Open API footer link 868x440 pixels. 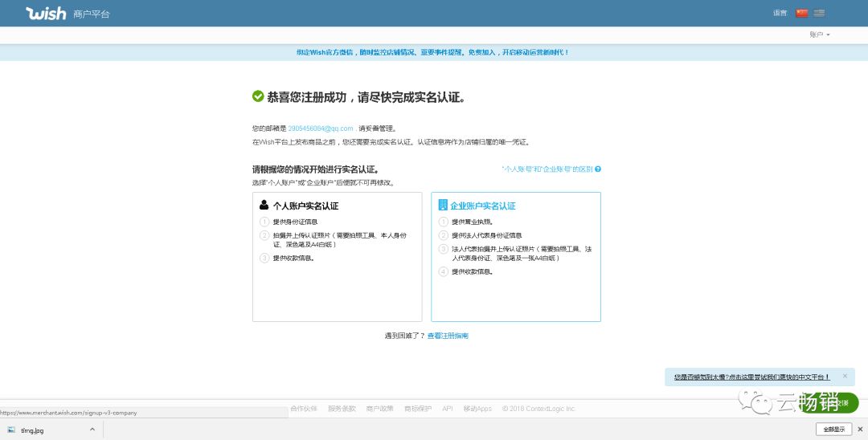448,409
